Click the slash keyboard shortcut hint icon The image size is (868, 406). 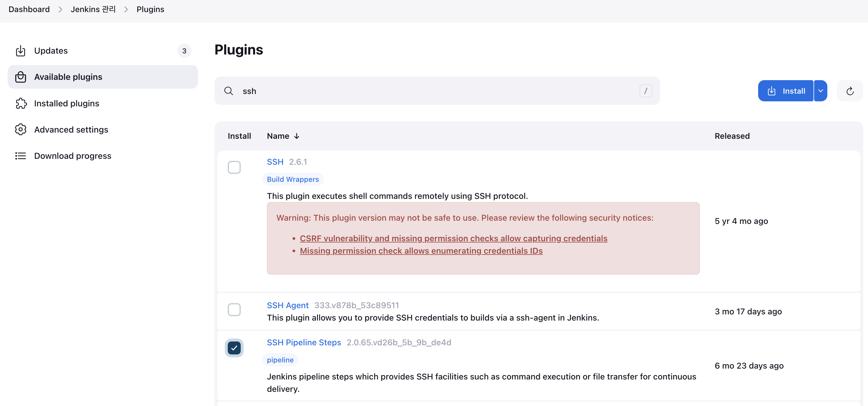tap(645, 91)
